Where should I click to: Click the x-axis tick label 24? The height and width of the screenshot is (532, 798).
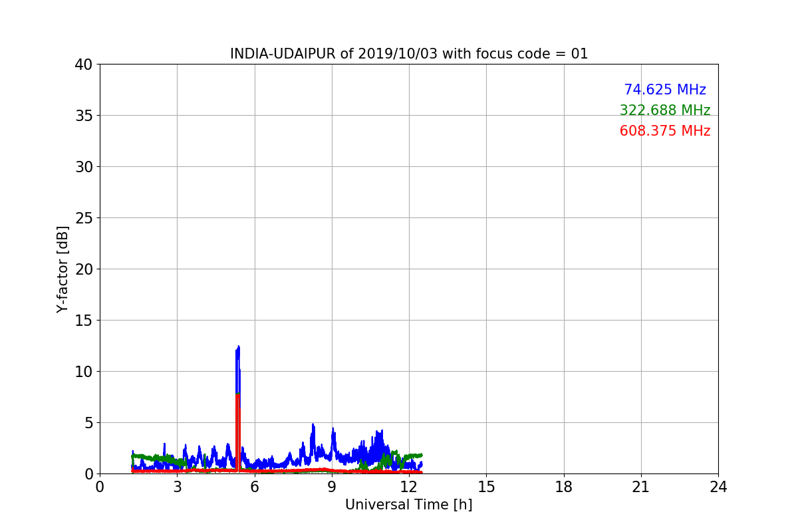(x=718, y=487)
